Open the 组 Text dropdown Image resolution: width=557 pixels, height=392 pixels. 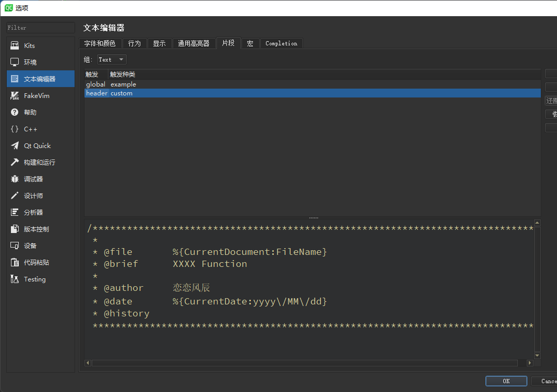112,59
